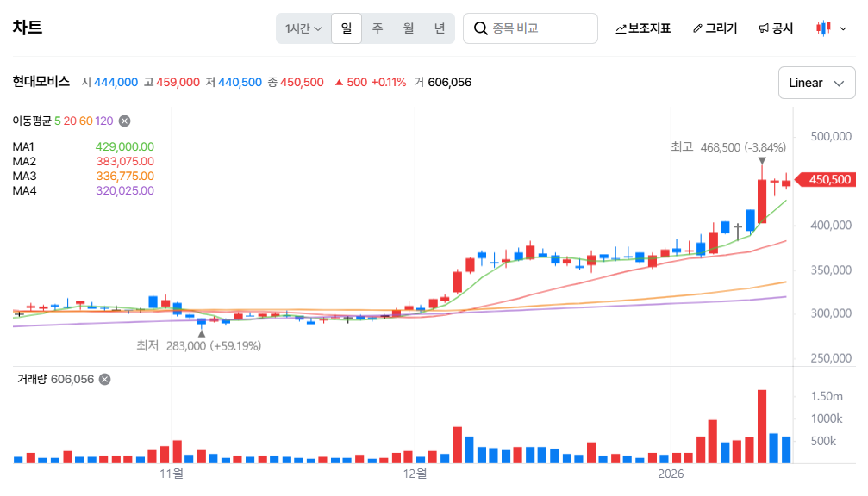Click the 11월 date axis label
868x496 pixels.
[x=172, y=474]
